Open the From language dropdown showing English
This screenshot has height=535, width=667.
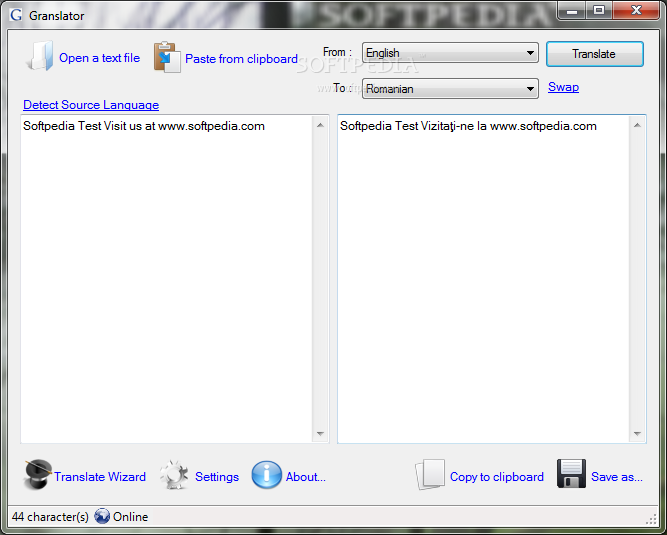point(450,53)
